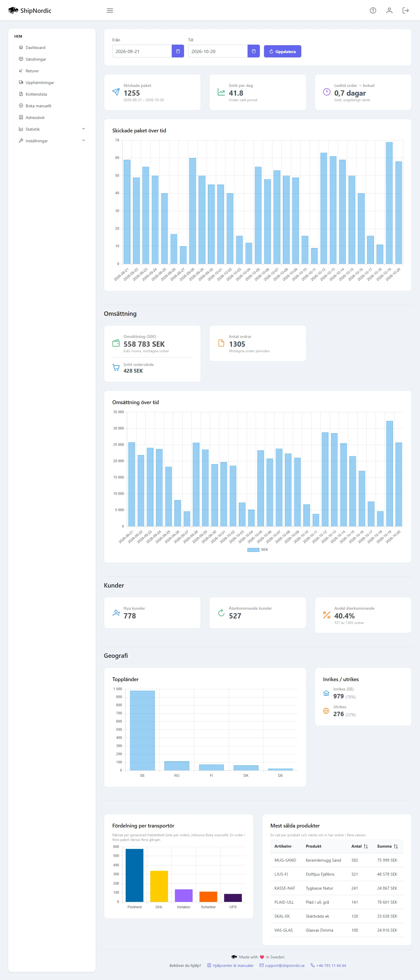Open Hjälpcenter & manualer link
Viewport: 420px width, 980px height.
pyautogui.click(x=230, y=965)
